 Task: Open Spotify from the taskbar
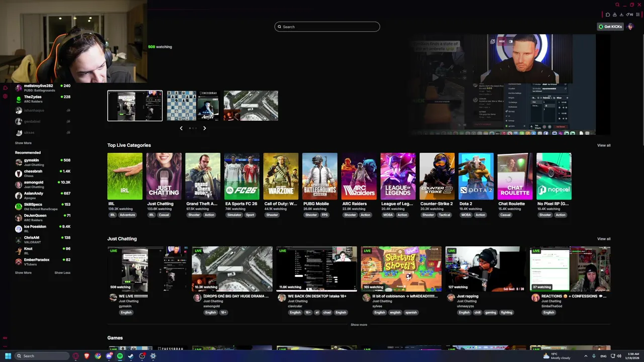[x=120, y=356]
